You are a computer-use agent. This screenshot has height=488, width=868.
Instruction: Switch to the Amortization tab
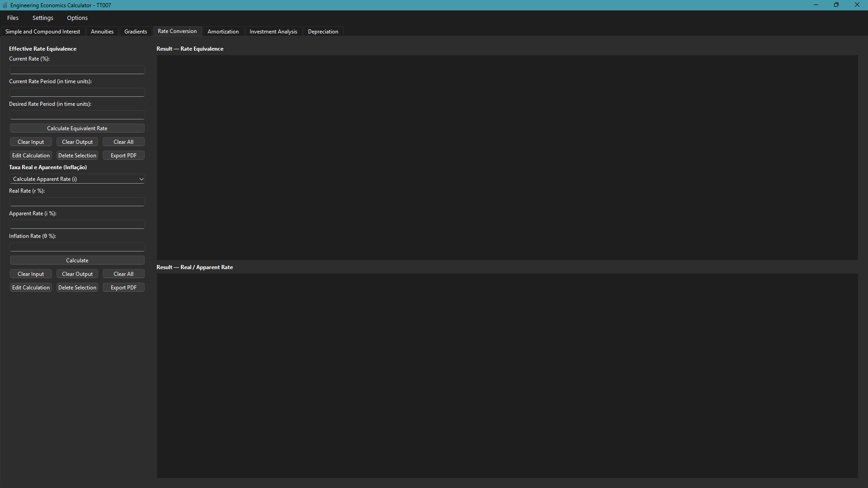point(223,32)
